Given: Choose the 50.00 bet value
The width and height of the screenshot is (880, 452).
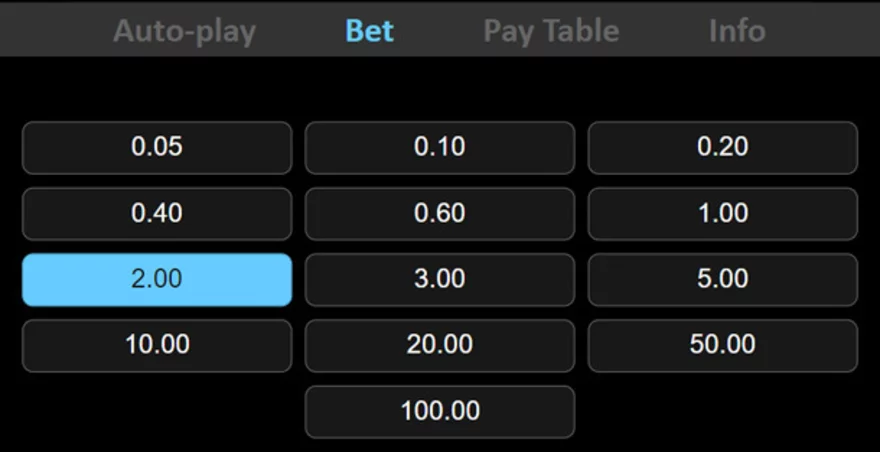Looking at the screenshot, I should tap(722, 345).
